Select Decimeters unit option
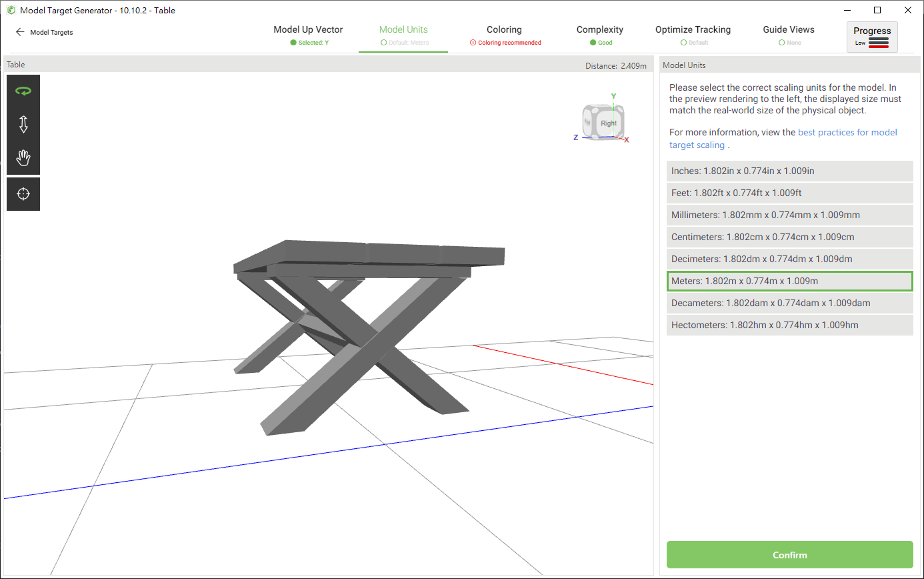 pyautogui.click(x=789, y=259)
